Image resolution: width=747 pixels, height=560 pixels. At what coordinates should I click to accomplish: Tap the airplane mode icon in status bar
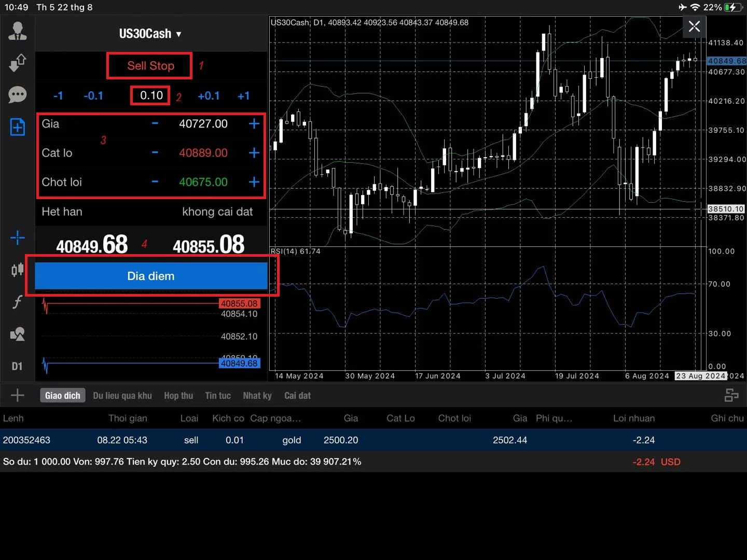(x=683, y=7)
